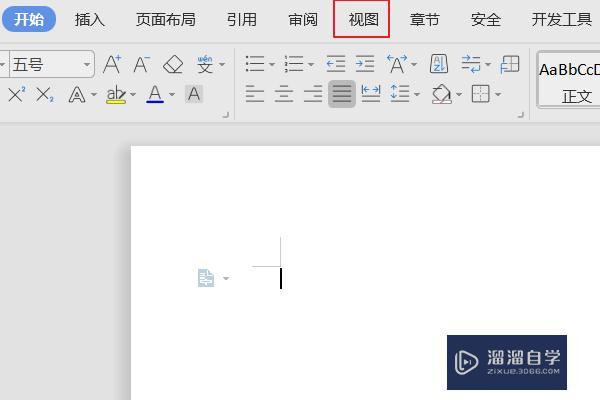Expand the paragraph marks dropdown arrow
The image size is (600, 400).
[x=488, y=64]
